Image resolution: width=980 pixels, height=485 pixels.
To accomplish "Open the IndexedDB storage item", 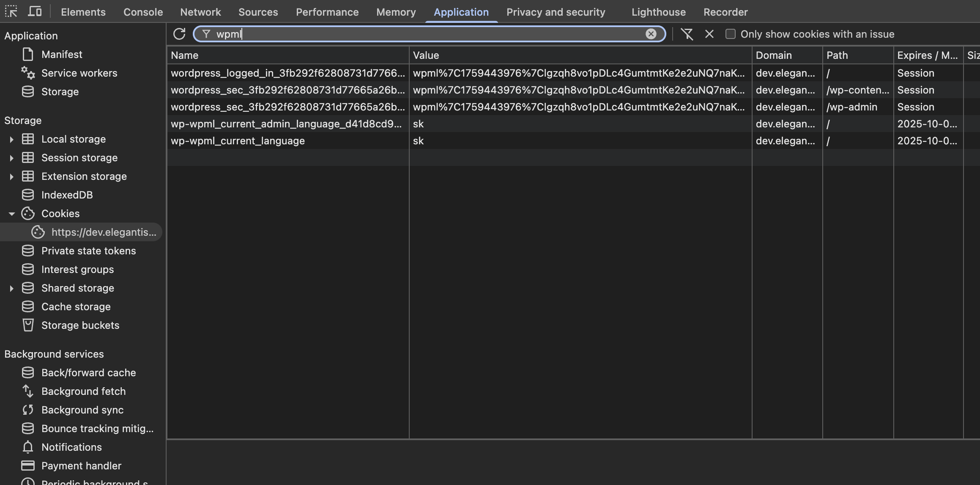I will (x=67, y=195).
